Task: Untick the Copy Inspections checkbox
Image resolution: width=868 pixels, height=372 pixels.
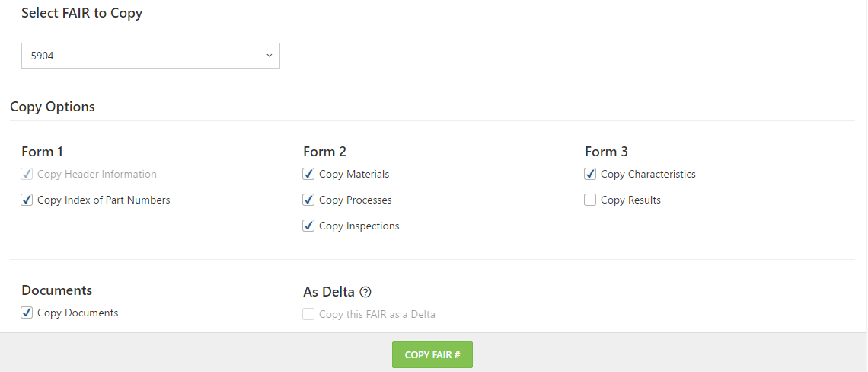Action: 308,226
